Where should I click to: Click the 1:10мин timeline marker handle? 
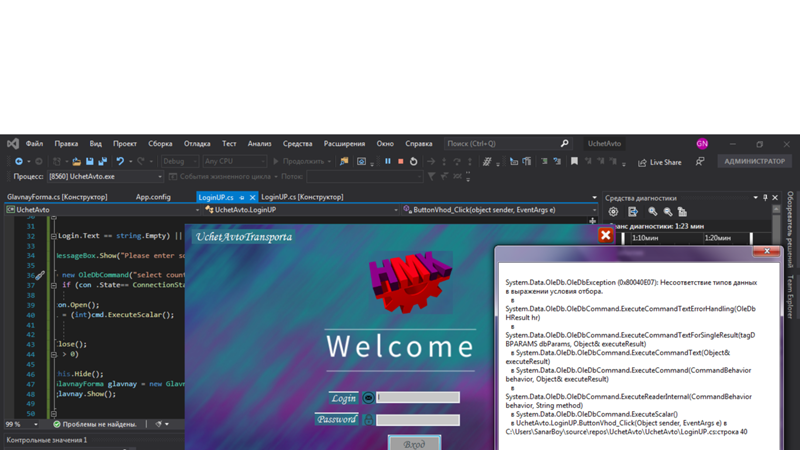[623, 238]
